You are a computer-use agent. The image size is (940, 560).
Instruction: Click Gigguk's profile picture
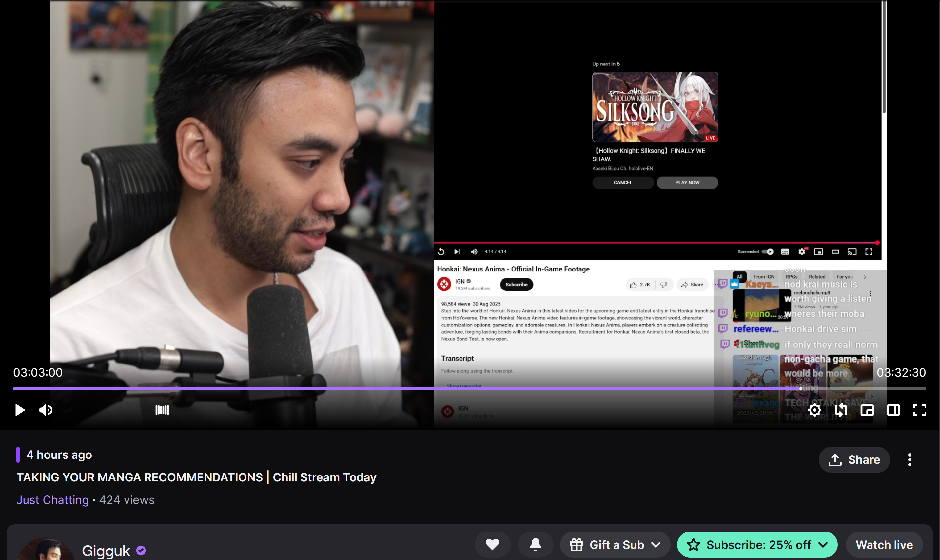tap(45, 549)
